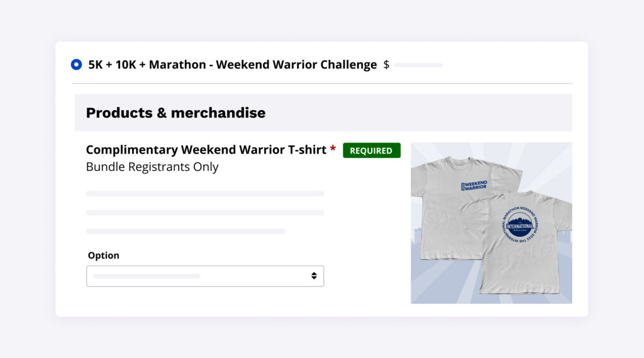
Task: Click the Option field label
Action: pyautogui.click(x=103, y=255)
